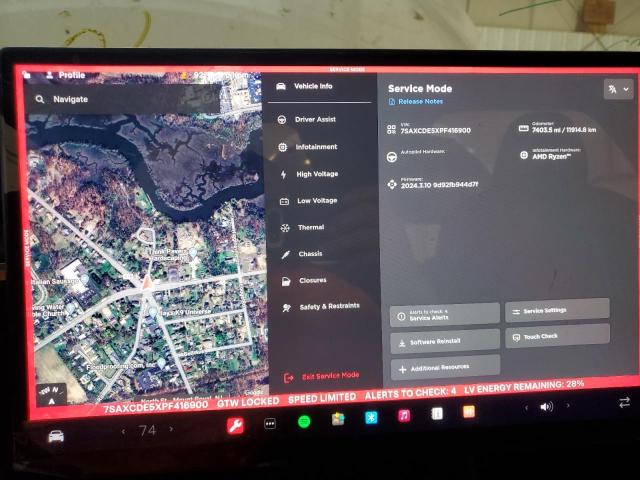Tap the compass orientation button on map
Image resolution: width=640 pixels, height=480 pixels.
pos(52,395)
